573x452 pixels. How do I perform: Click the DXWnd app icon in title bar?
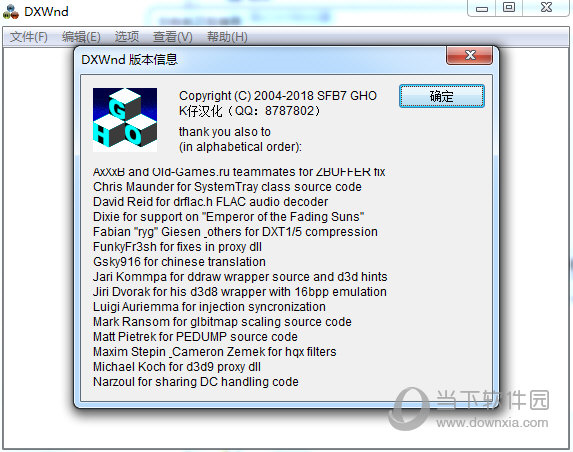pos(10,11)
